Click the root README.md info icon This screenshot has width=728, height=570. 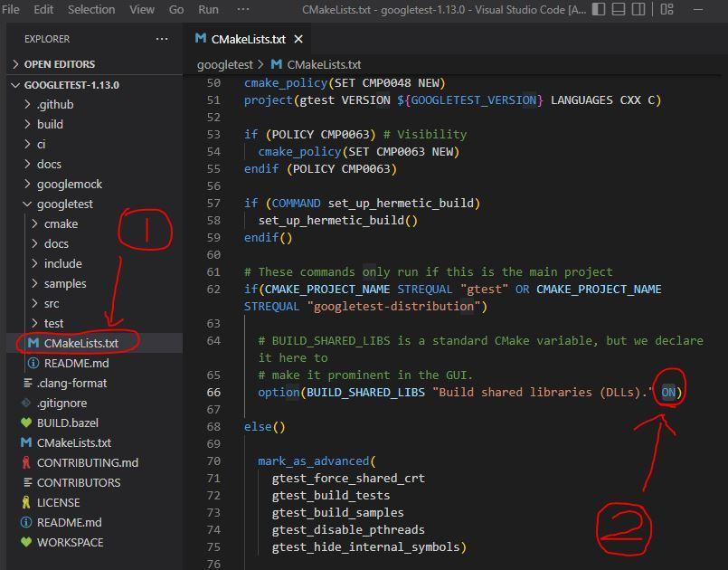point(26,523)
